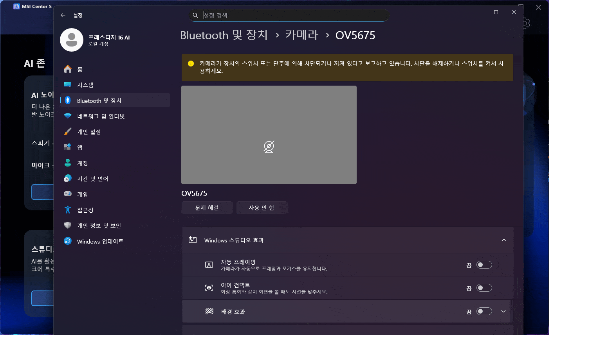Select Bluetooth 및 장치 in sidebar
This screenshot has width=590, height=364.
(99, 100)
